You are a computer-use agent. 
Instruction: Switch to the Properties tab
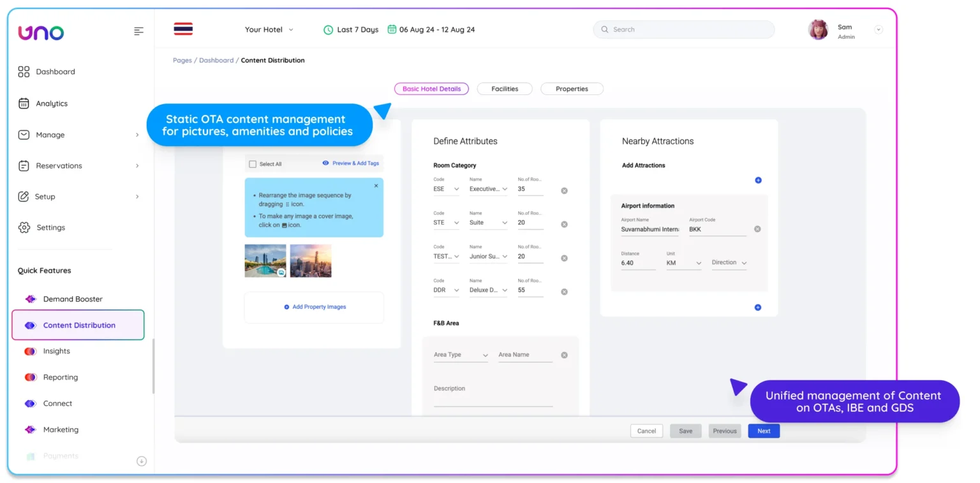[571, 89]
